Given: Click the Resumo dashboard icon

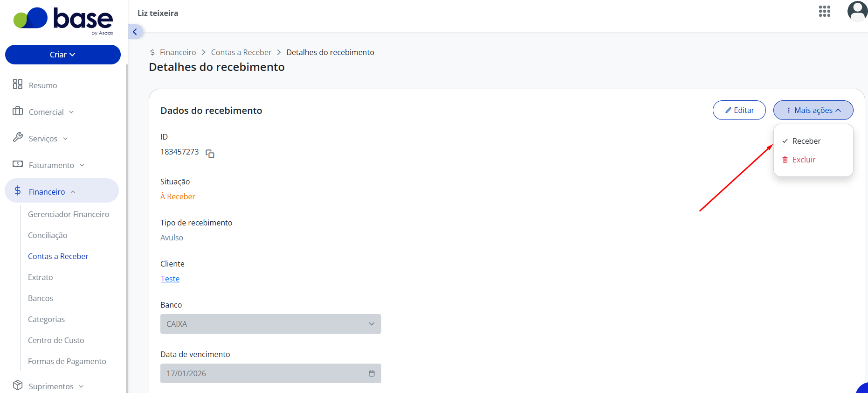Looking at the screenshot, I should coord(18,84).
